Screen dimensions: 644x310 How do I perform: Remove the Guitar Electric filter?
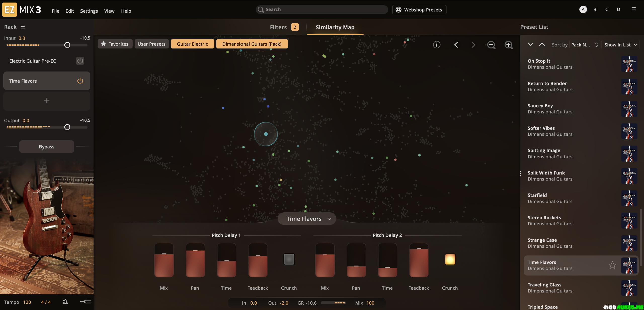point(192,44)
